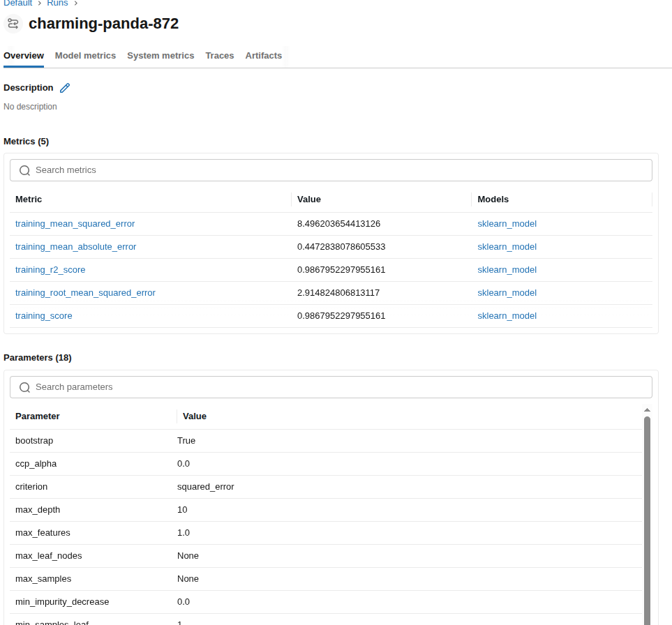Viewport: 672px width, 625px height.
Task: Select value 0.4472838078605533
Action: tap(341, 247)
